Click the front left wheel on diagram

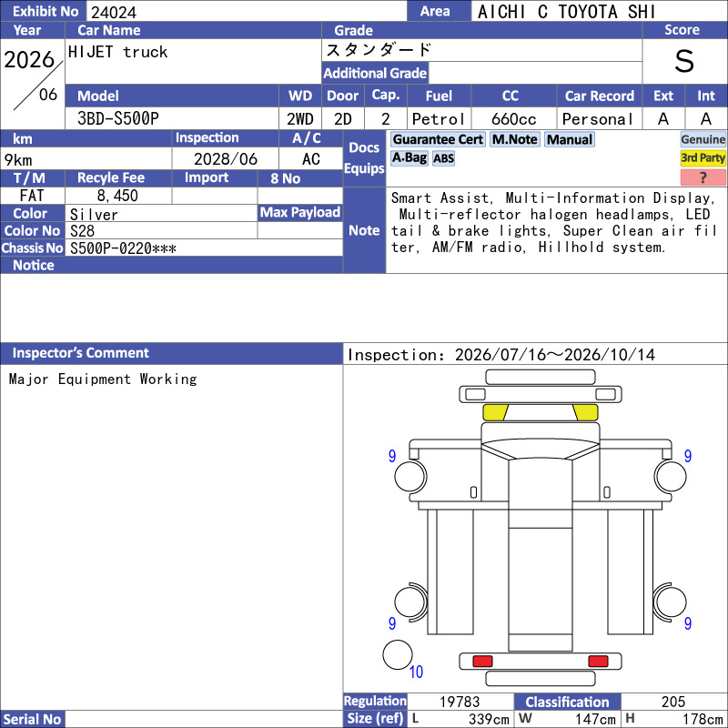pos(410,476)
